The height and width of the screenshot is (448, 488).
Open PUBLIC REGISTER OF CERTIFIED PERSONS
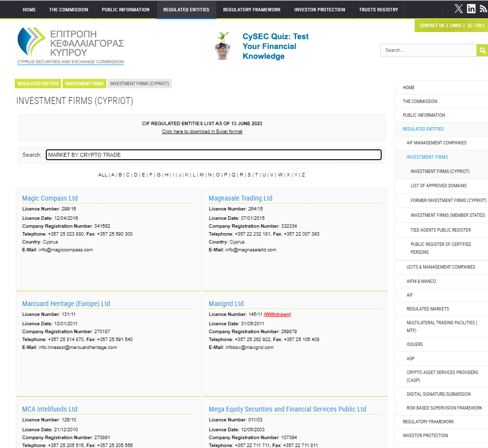point(441,248)
